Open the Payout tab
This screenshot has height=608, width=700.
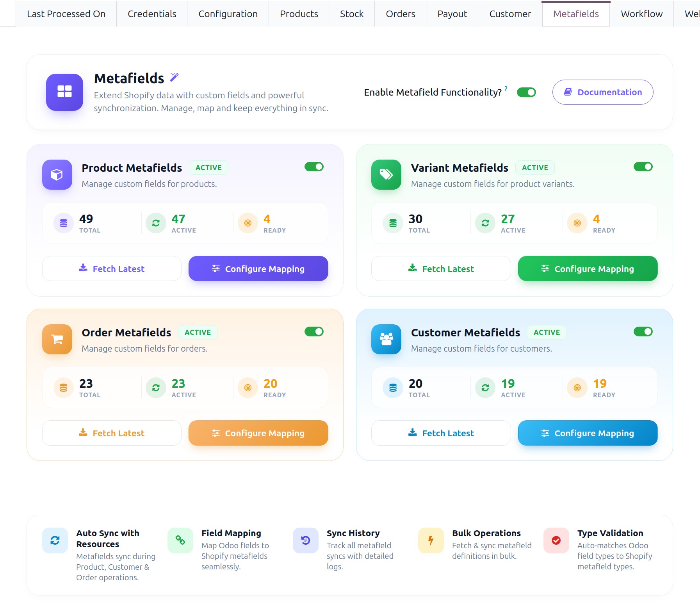coord(452,14)
